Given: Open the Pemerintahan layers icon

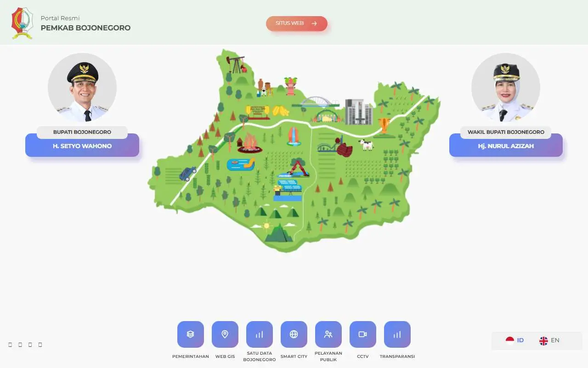Looking at the screenshot, I should 191,334.
